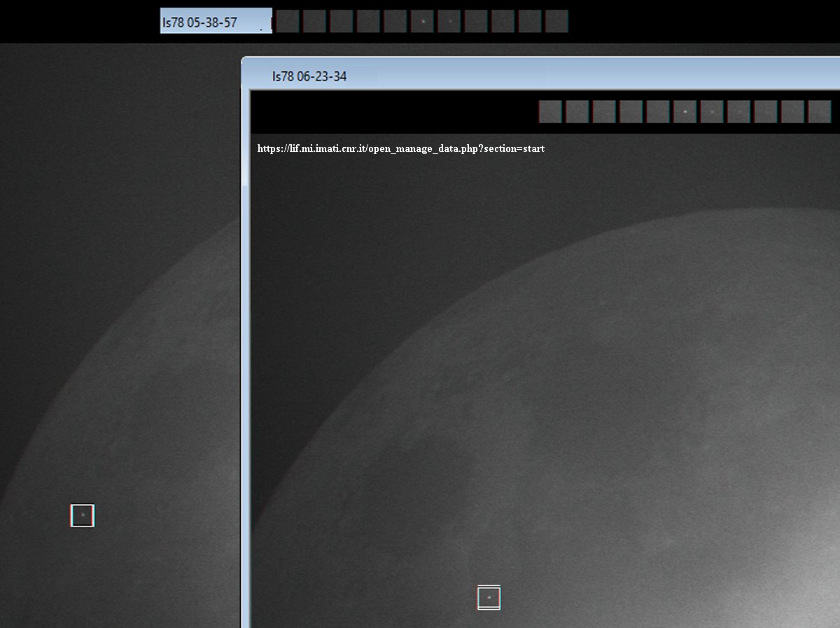Screen dimensions: 840x628
Task: Select the last frame thumbnail in the 06-23-34 strip
Action: [x=819, y=112]
